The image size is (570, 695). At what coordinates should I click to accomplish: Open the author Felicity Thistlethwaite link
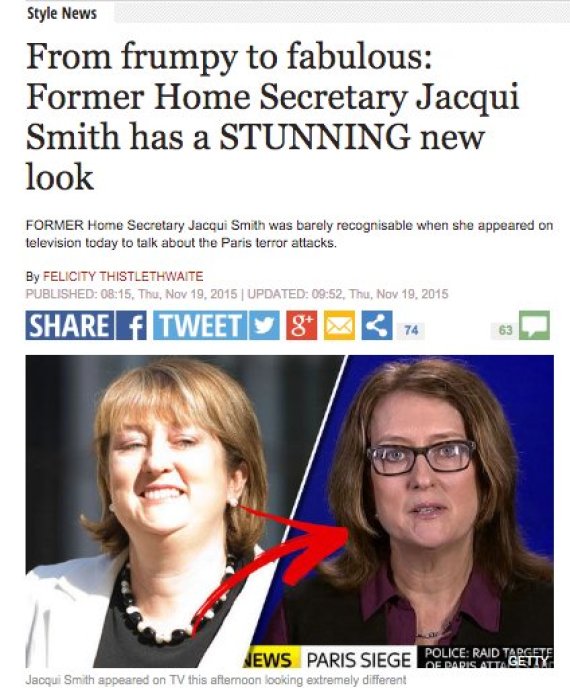[x=123, y=277]
